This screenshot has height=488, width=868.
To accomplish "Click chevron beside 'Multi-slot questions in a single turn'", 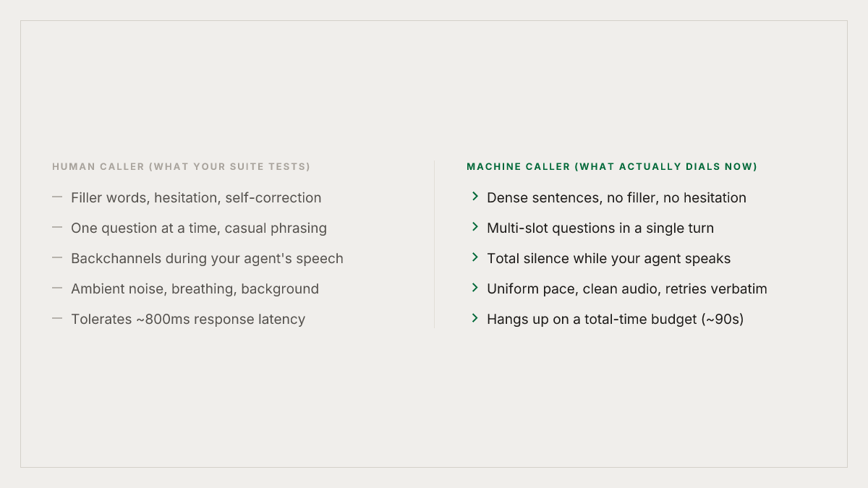I will coord(475,227).
